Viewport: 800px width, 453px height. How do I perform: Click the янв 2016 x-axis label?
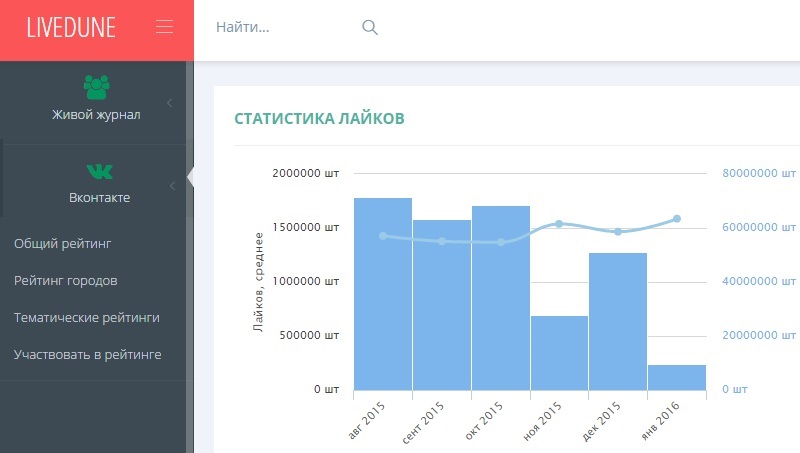661,421
